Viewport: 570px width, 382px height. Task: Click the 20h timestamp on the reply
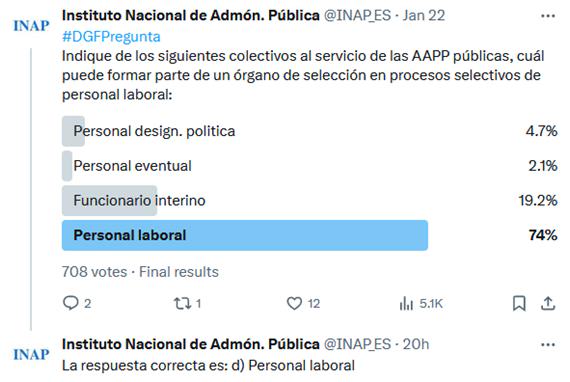416,344
